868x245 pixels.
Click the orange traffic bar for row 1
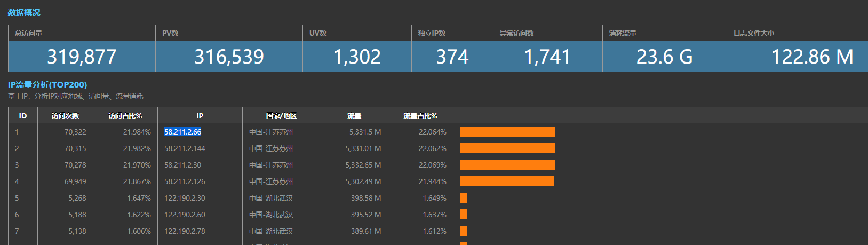click(x=507, y=132)
